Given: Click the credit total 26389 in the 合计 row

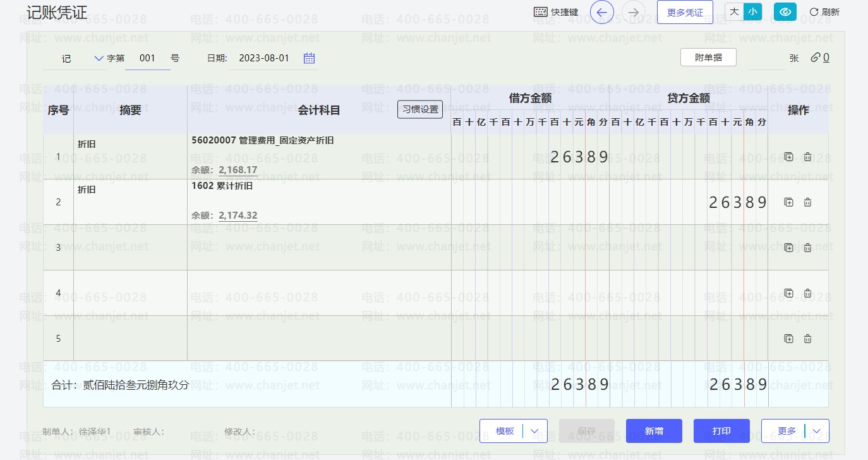Looking at the screenshot, I should pos(738,384).
